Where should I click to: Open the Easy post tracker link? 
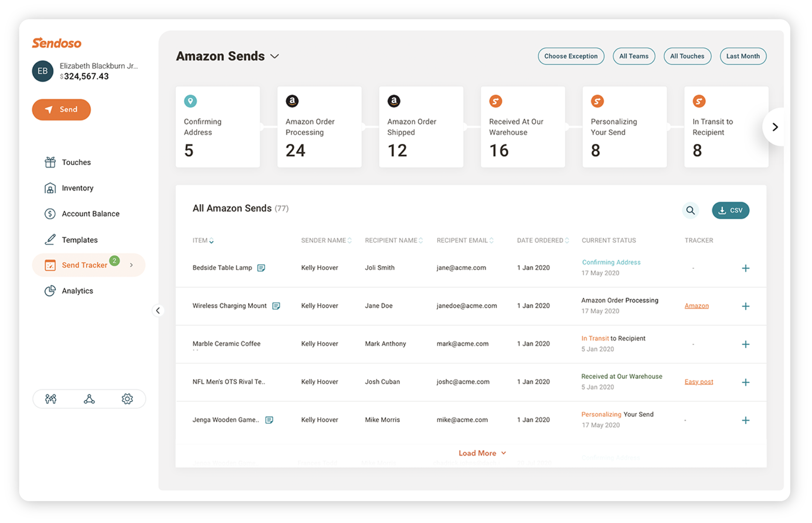coord(699,382)
